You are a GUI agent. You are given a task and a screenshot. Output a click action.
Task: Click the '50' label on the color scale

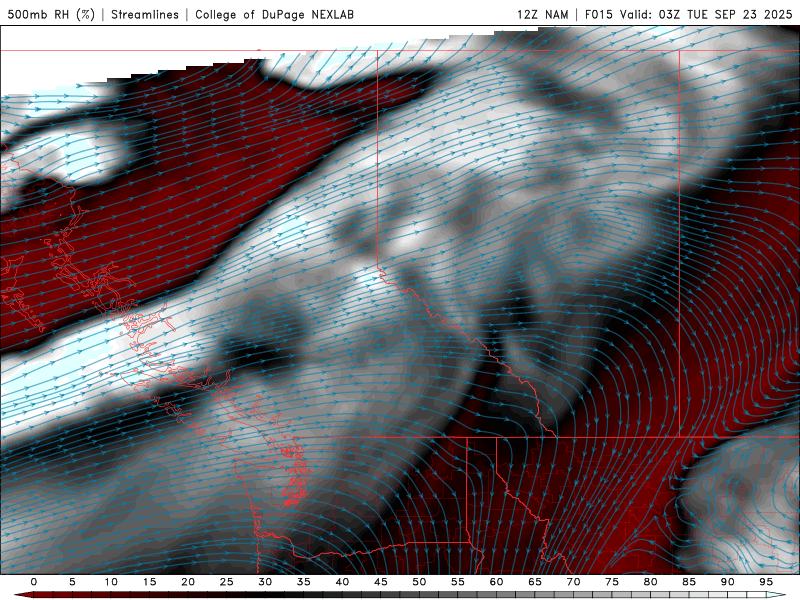pos(419,582)
